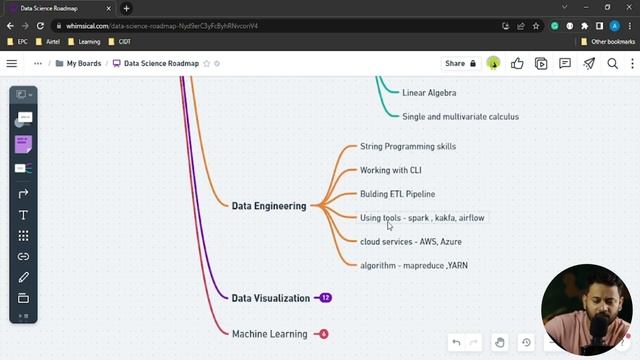Select Bulding ETL Pipeline node

click(x=398, y=194)
